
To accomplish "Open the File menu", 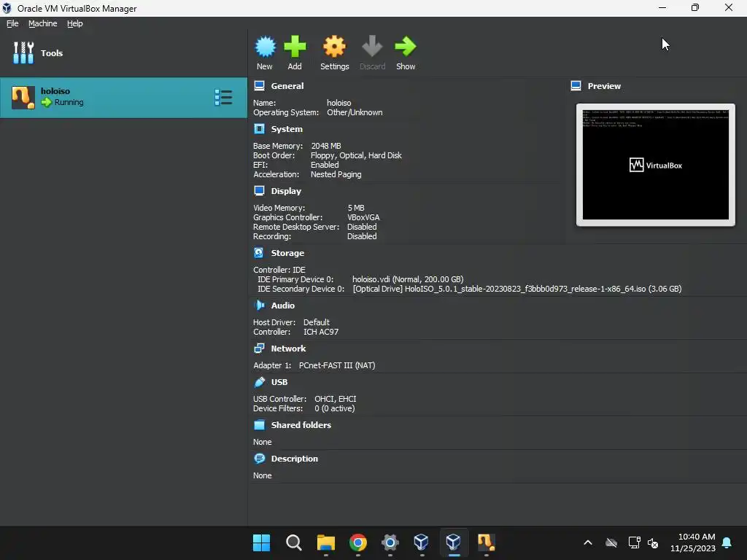I will click(x=12, y=23).
